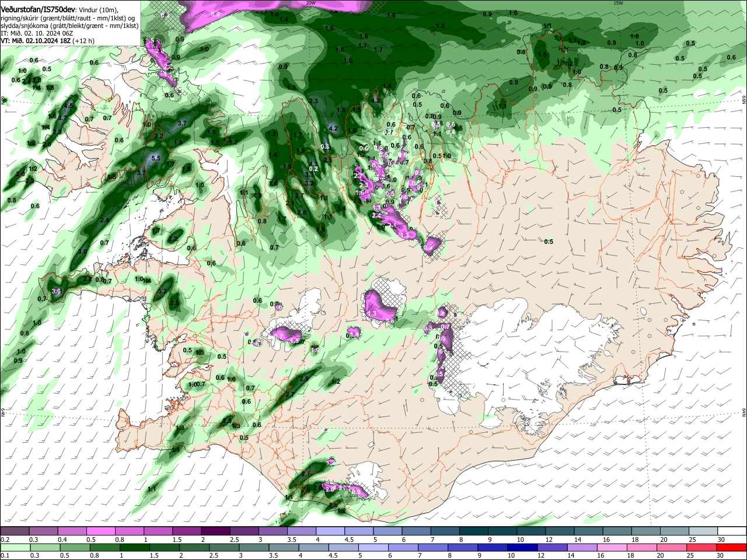Viewport: 747px width, 560px height.
Task: Click the 20W longitude label at map top
Action: point(310,3)
